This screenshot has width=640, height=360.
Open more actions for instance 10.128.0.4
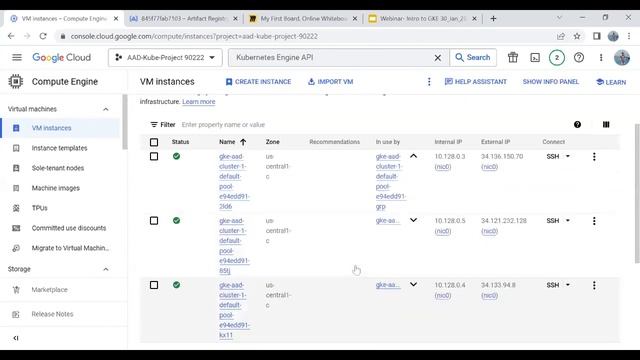tap(594, 285)
